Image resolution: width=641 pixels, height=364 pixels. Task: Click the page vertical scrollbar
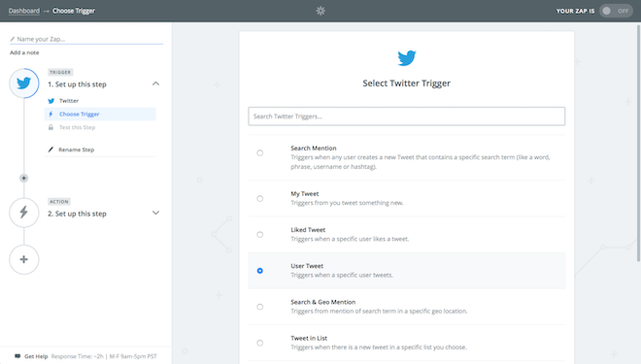[638, 143]
